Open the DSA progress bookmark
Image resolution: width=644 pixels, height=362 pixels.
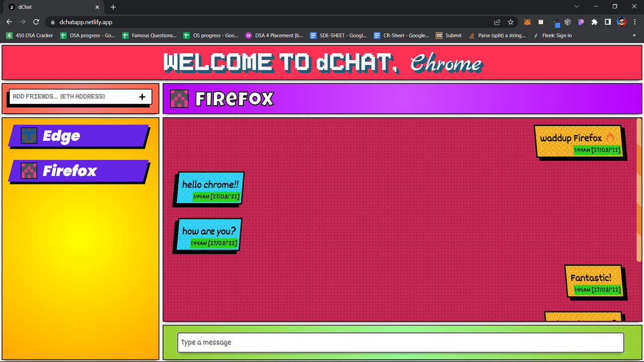coord(88,36)
